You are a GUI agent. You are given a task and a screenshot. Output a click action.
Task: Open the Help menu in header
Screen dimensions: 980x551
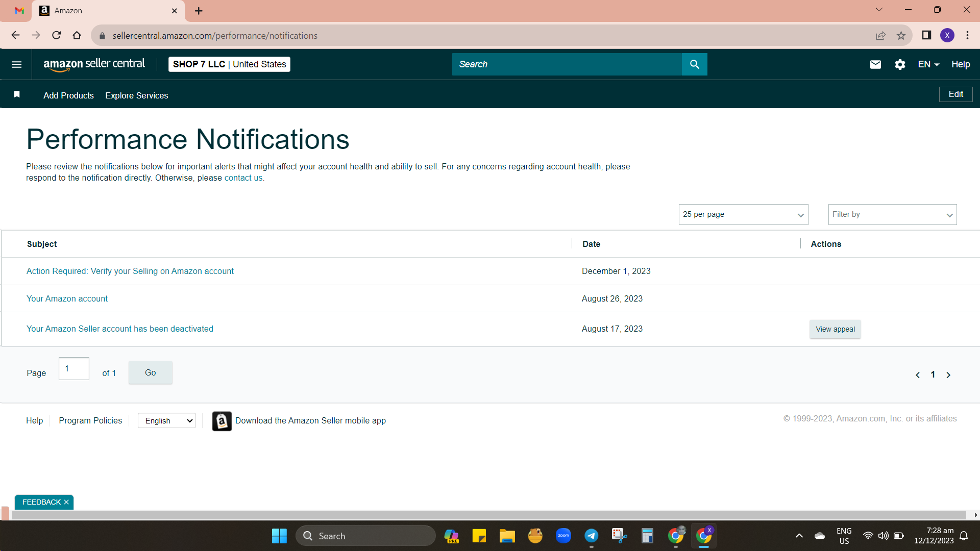pyautogui.click(x=960, y=64)
